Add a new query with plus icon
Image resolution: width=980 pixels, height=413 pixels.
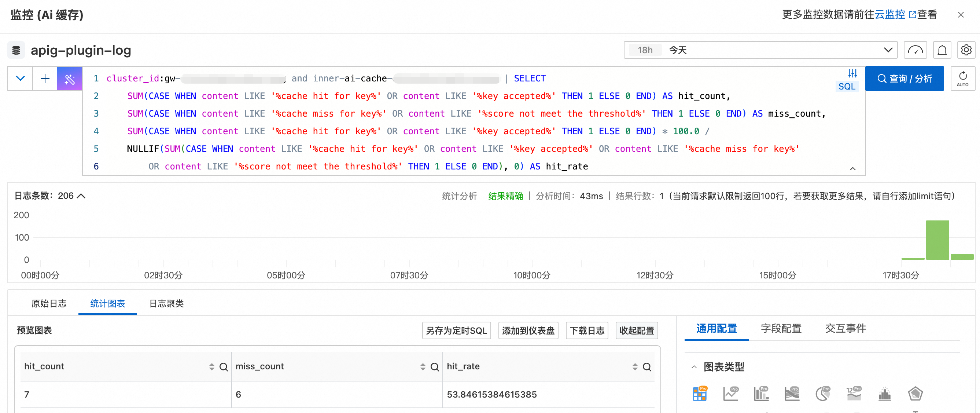pos(45,79)
